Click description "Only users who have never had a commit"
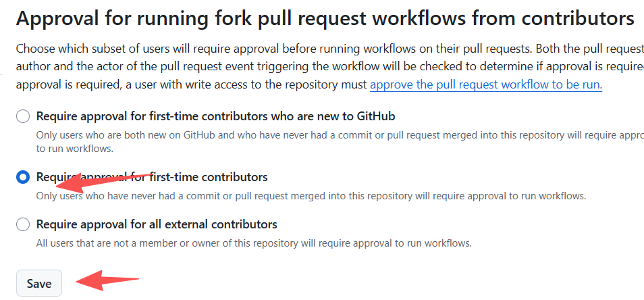This screenshot has width=644, height=300. (311, 197)
